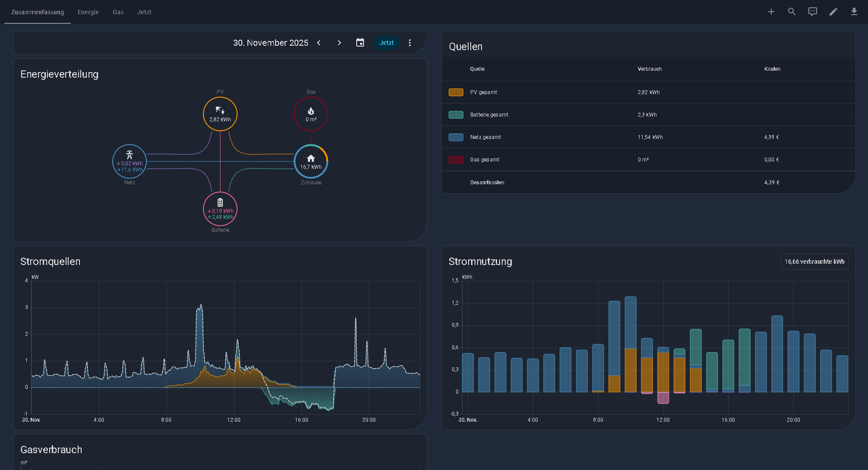
Task: Switch to the Gas tab
Action: click(118, 12)
